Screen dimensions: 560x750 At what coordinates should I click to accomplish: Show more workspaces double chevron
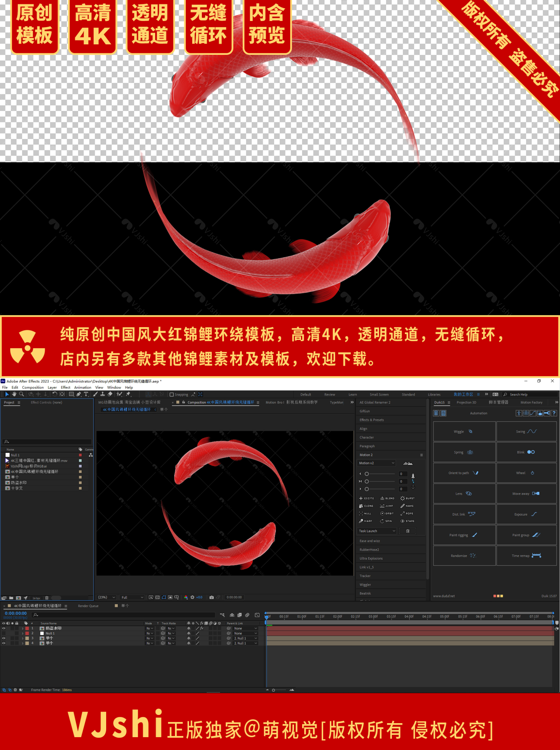486,394
